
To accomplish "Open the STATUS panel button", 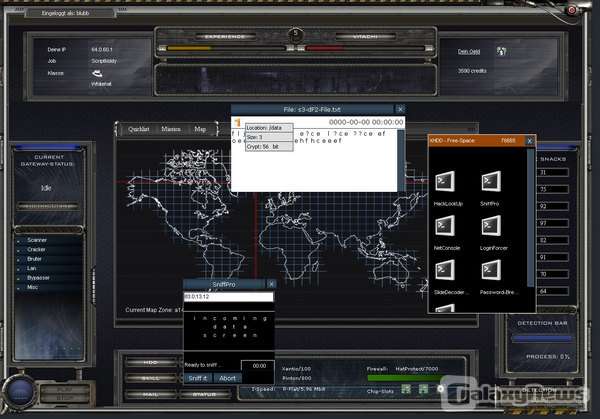I will (x=204, y=394).
